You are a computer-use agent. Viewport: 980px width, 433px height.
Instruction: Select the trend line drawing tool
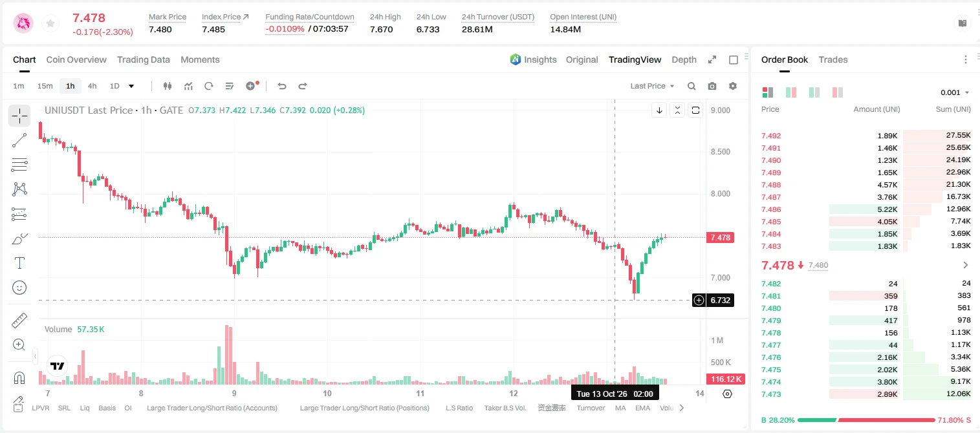pyautogui.click(x=19, y=140)
